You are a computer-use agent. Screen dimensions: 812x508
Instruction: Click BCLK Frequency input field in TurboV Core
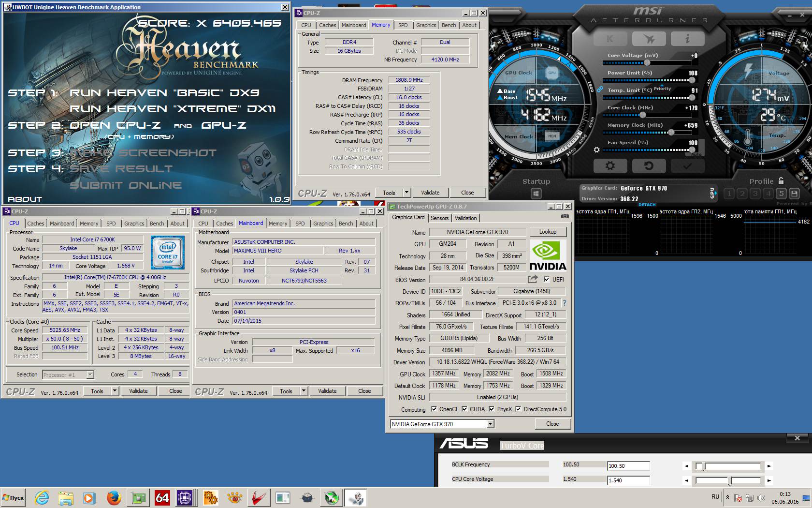628,466
